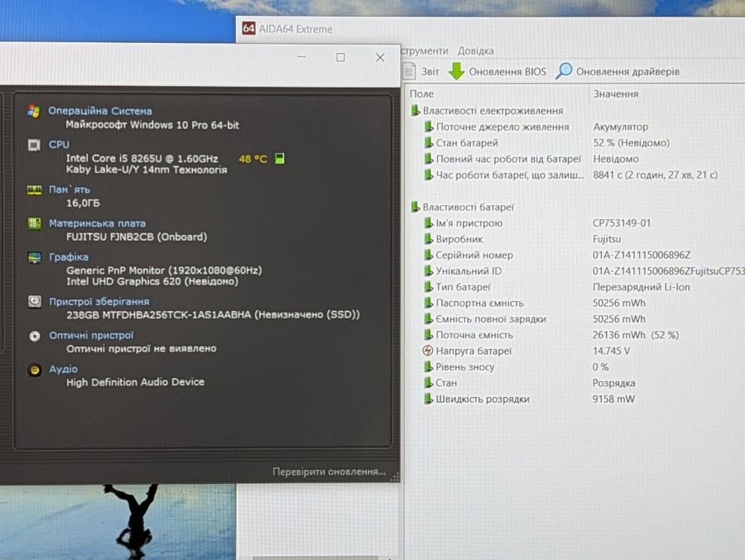The width and height of the screenshot is (745, 560).
Task: Click the 9158 mW value
Action: (613, 399)
